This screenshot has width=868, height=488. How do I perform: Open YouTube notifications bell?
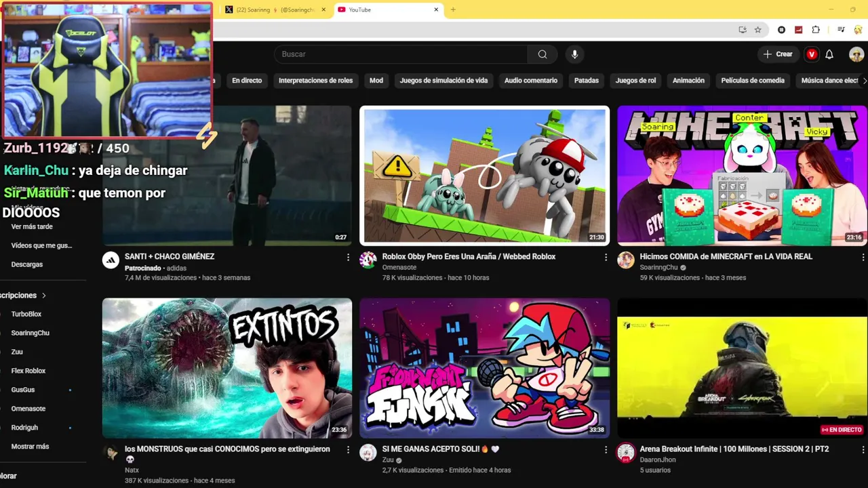click(829, 54)
